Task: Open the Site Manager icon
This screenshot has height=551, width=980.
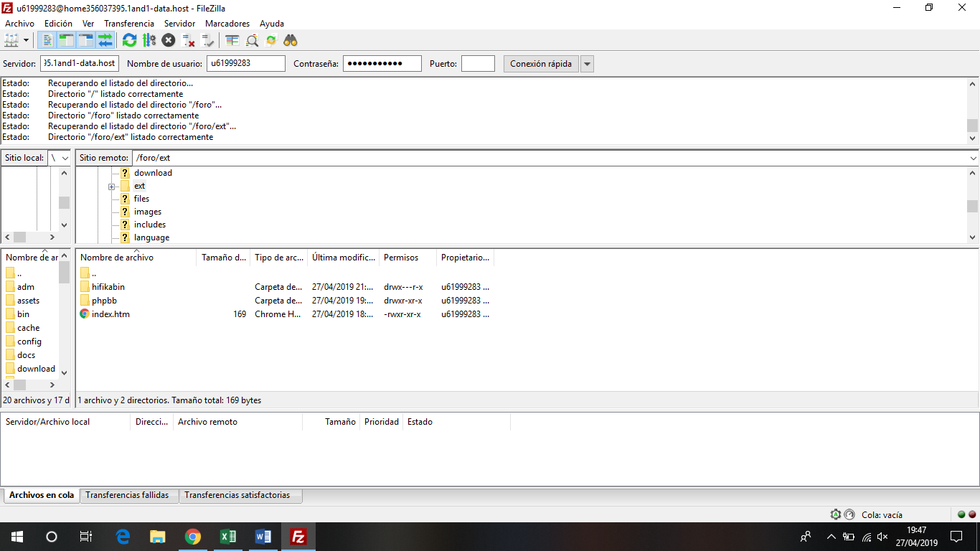Action: click(12, 40)
